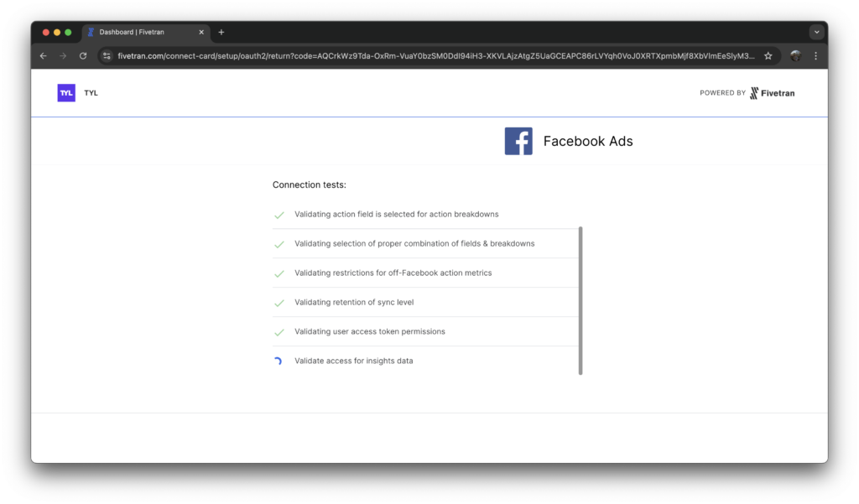Expand the tab search dropdown arrow
Screen dimensions: 859x504
(x=816, y=32)
